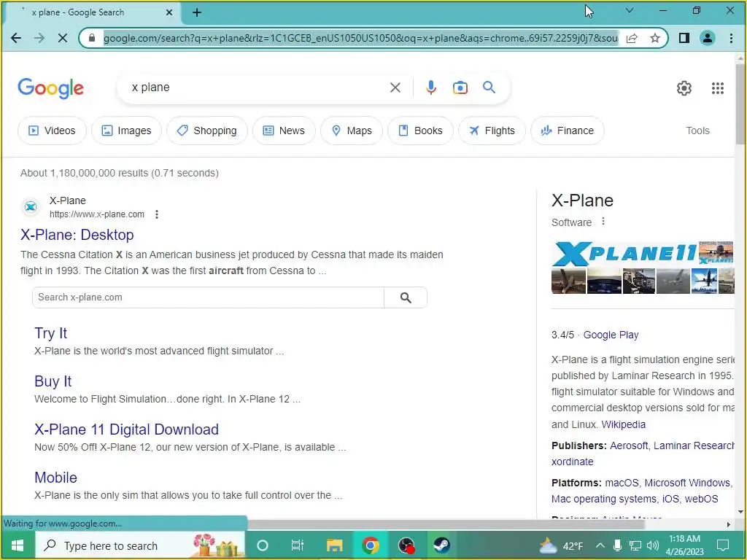This screenshot has height=560, width=747.
Task: Click the Search x-plane.com field
Action: point(208,297)
